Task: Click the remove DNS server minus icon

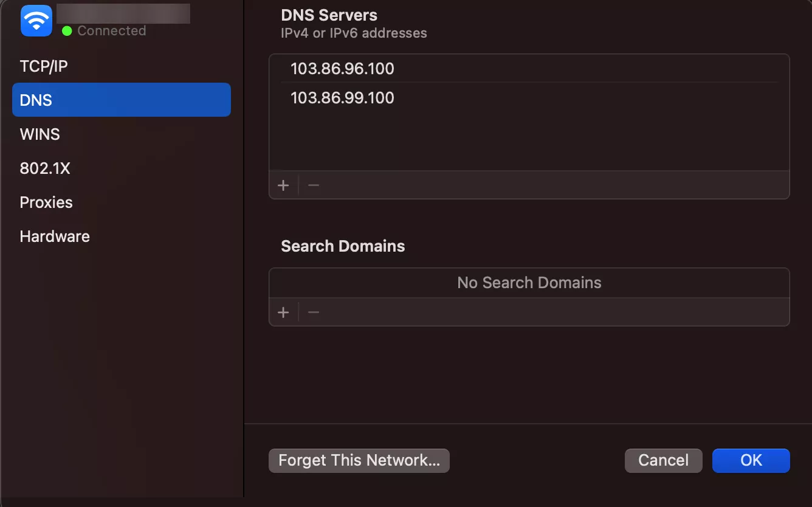Action: 313,185
